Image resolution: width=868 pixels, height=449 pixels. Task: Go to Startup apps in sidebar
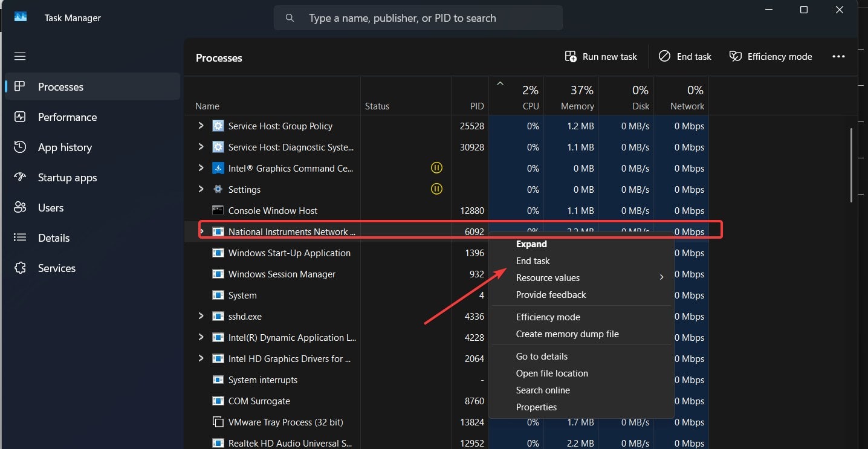click(x=67, y=178)
